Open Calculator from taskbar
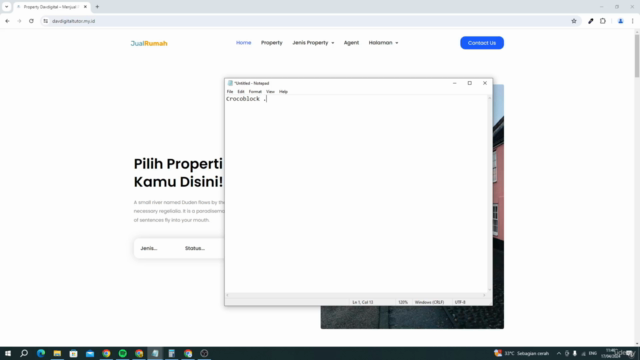The height and width of the screenshot is (360, 640). pos(171,353)
